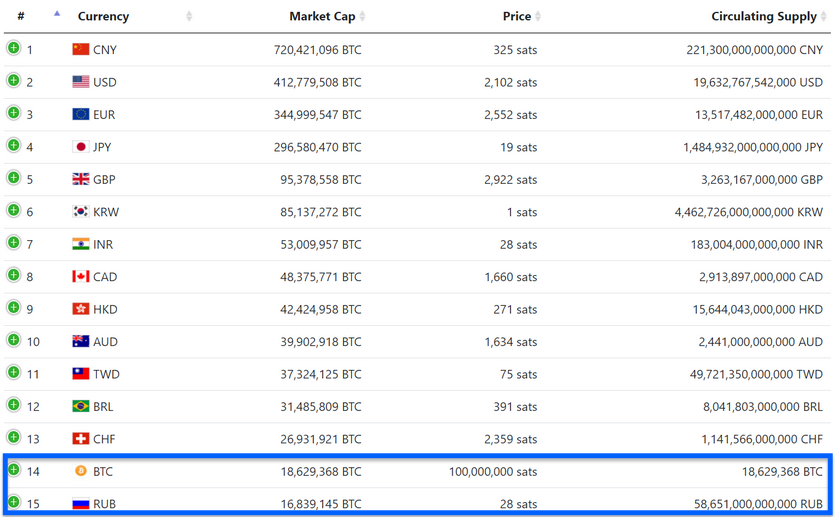Open the USD currency link
Screen dimensions: 836x517
click(104, 82)
